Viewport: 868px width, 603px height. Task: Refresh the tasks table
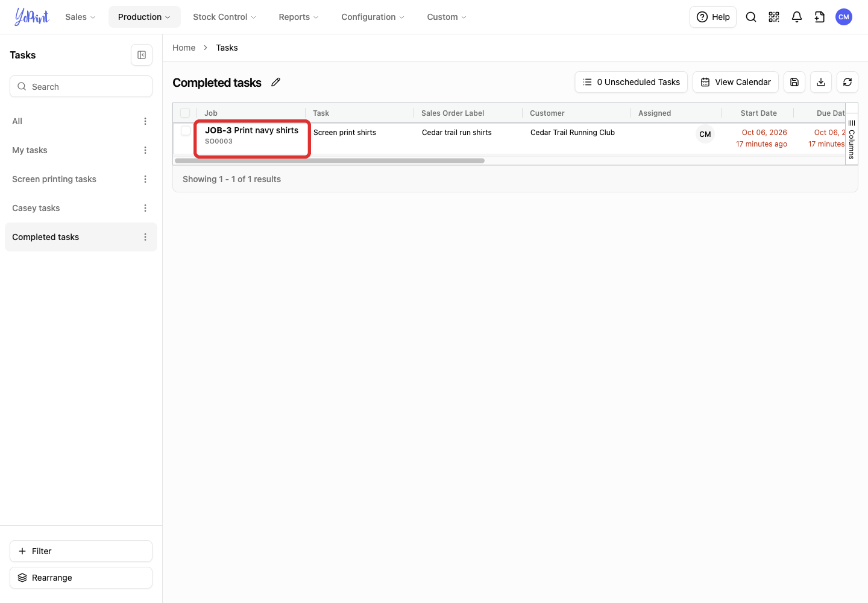coord(848,82)
